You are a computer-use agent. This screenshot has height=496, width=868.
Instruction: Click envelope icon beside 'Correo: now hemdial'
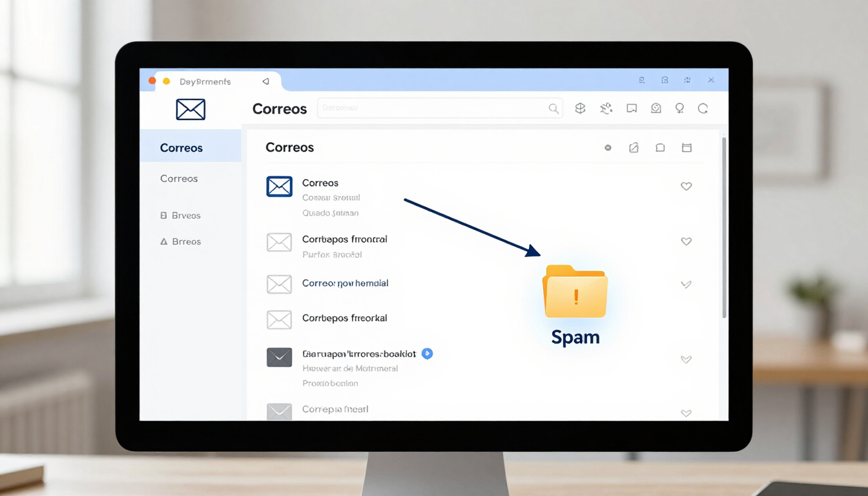pyautogui.click(x=279, y=284)
